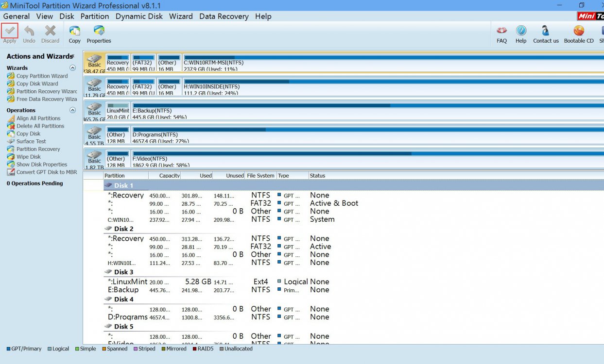Sort by Used column header
Viewport: 604px width, 364px height.
pyautogui.click(x=197, y=176)
